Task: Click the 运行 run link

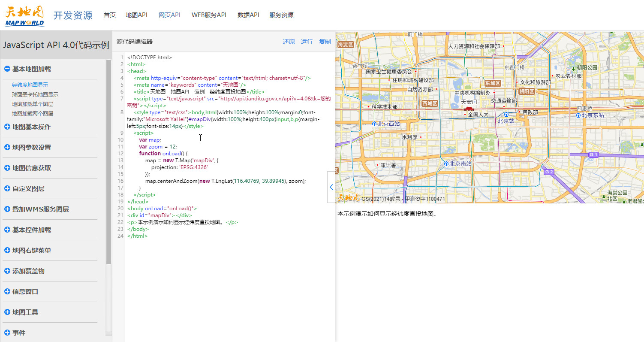Action: point(307,42)
